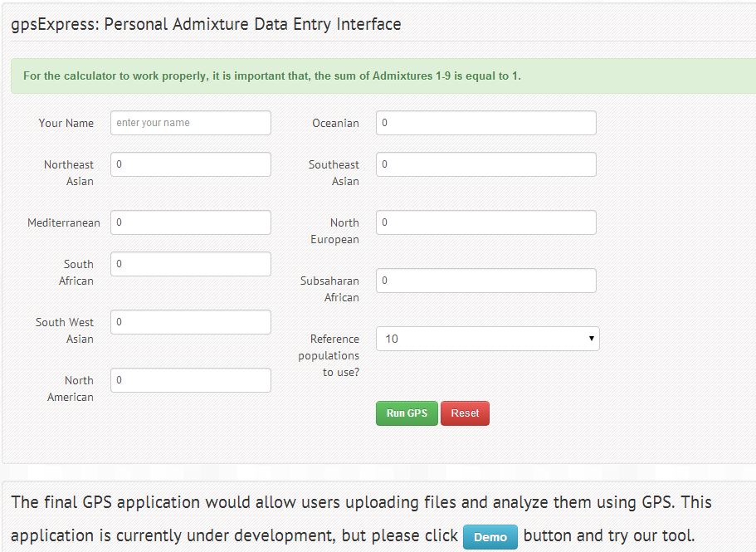
Task: Click the South African input box
Action: pos(190,264)
